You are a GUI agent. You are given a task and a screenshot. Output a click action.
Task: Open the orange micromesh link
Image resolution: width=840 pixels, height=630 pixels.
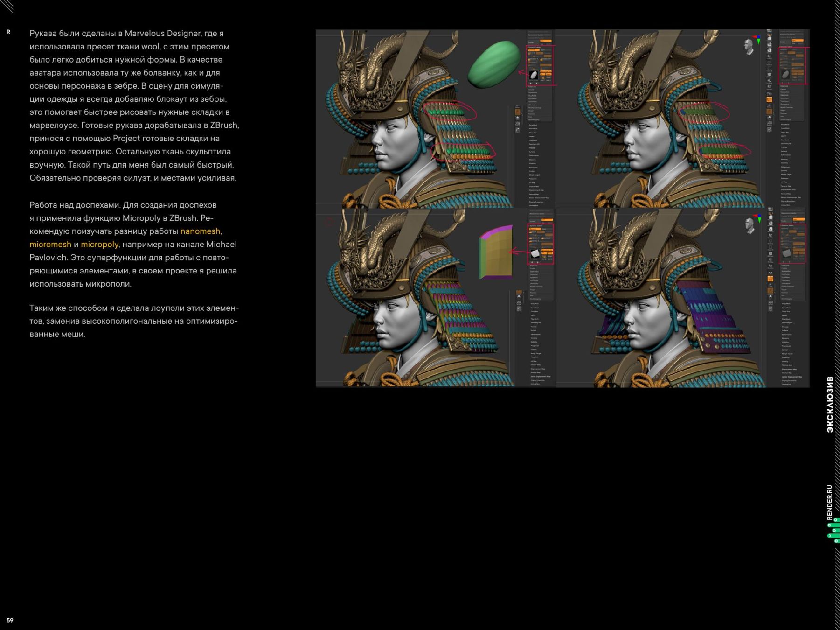pos(50,245)
